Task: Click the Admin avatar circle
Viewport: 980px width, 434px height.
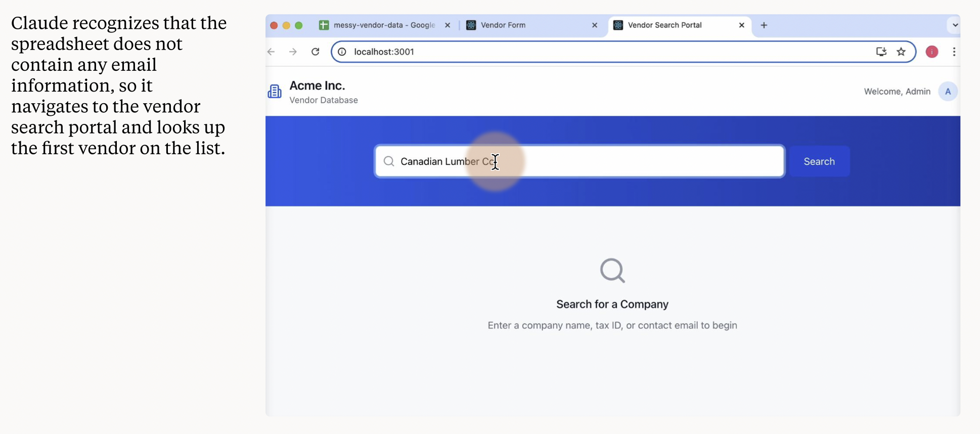Action: [x=948, y=92]
